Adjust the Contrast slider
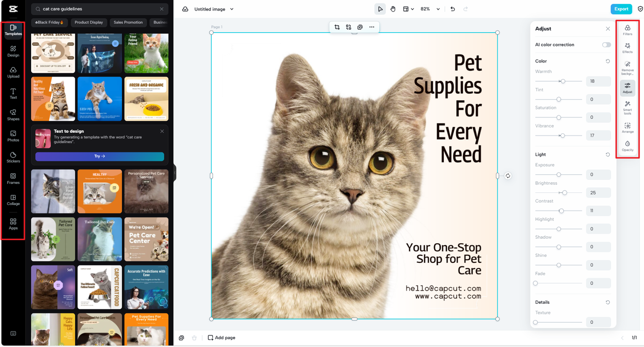 pyautogui.click(x=558, y=211)
